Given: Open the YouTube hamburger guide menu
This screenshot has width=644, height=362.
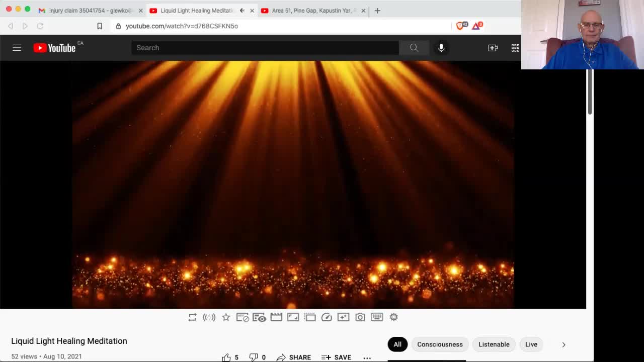Looking at the screenshot, I should coord(17,48).
